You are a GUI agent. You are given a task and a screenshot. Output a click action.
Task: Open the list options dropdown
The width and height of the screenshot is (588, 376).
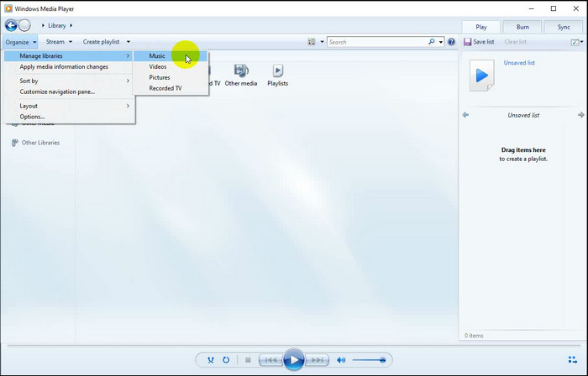click(x=575, y=42)
